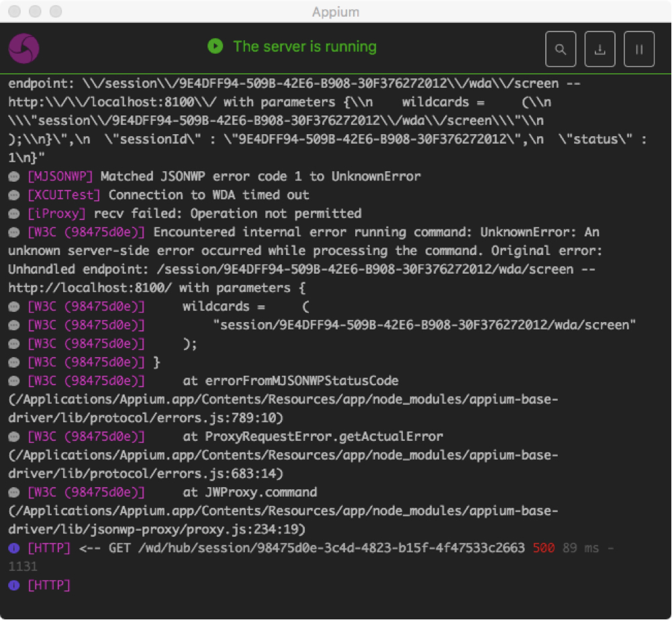Click the info icon on the last HTTP line
The width and height of the screenshot is (672, 620).
(x=14, y=586)
